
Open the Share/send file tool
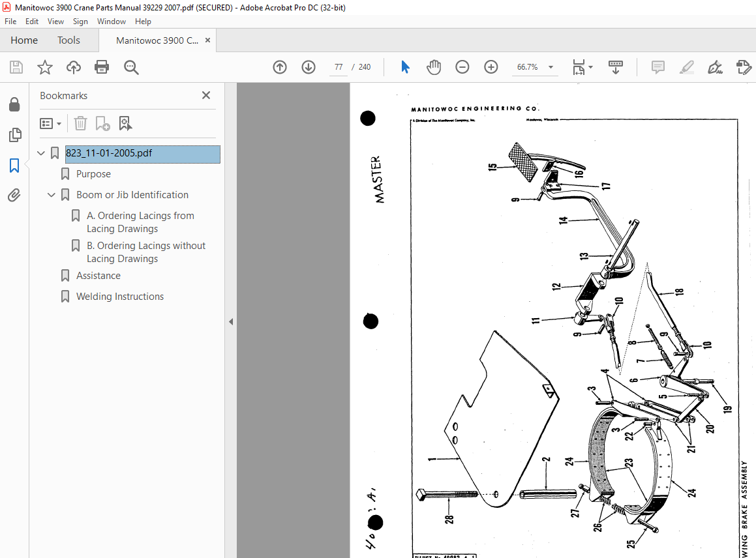point(744,67)
